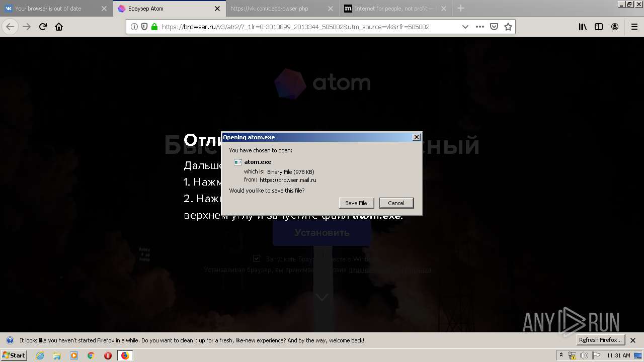Click the Refresh Firefox button
This screenshot has height=362, width=644.
click(x=601, y=340)
